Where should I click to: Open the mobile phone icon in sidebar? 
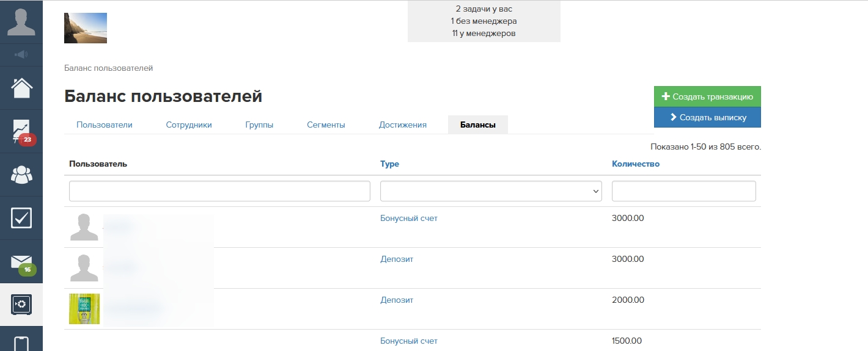21,342
